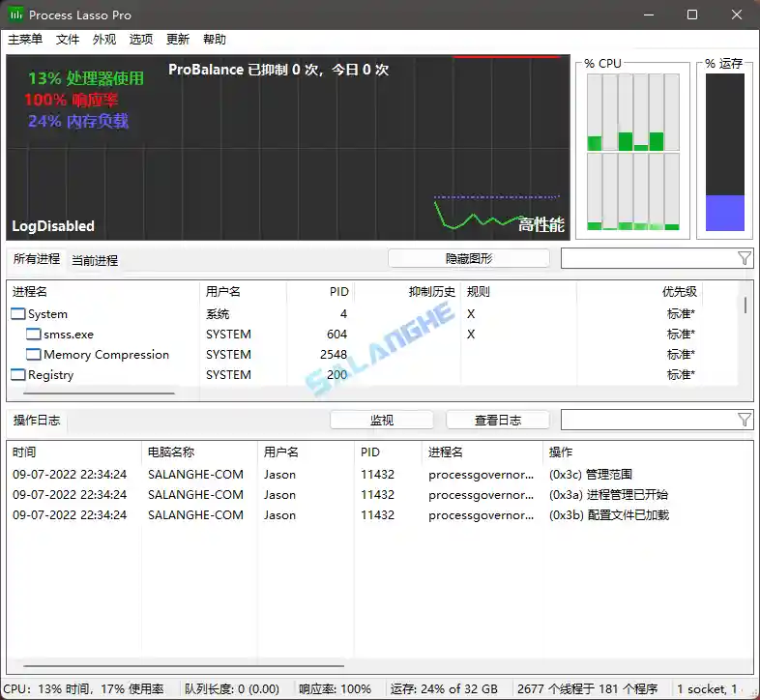This screenshot has height=700, width=760.
Task: Click the status bar 队列长度 entry
Action: [x=232, y=688]
